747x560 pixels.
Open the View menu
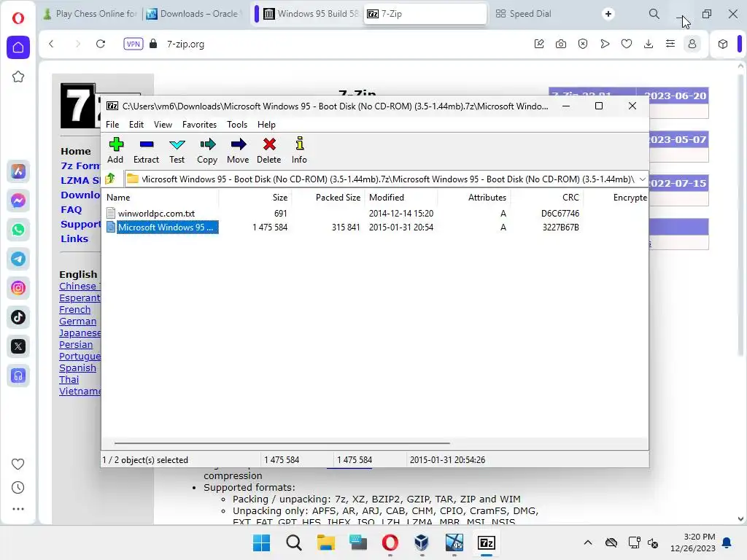pyautogui.click(x=163, y=124)
